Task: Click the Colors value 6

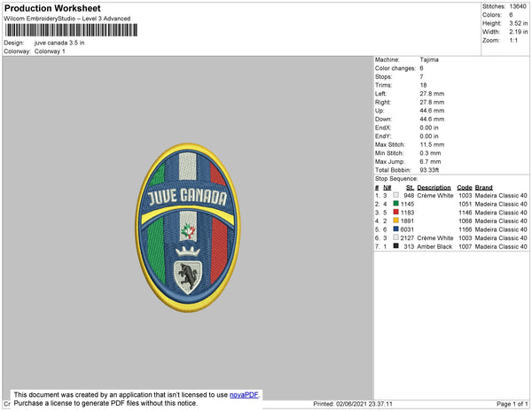Action: [x=511, y=15]
